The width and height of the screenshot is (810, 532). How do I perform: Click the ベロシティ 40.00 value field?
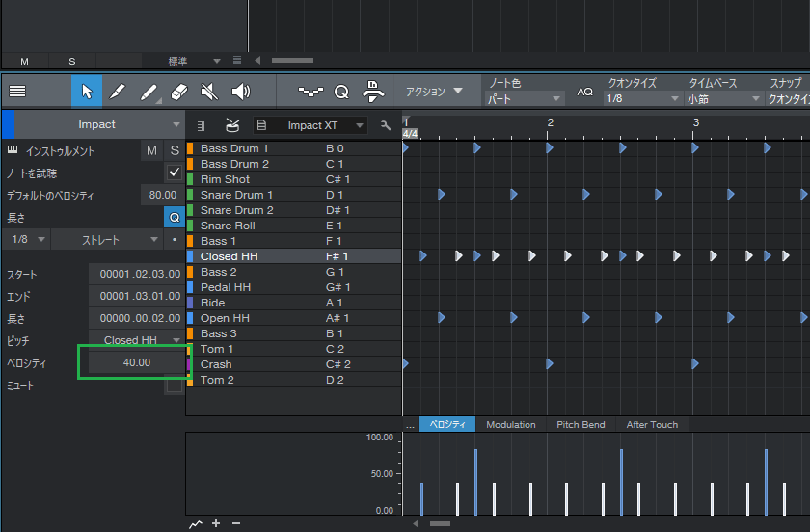tap(136, 362)
